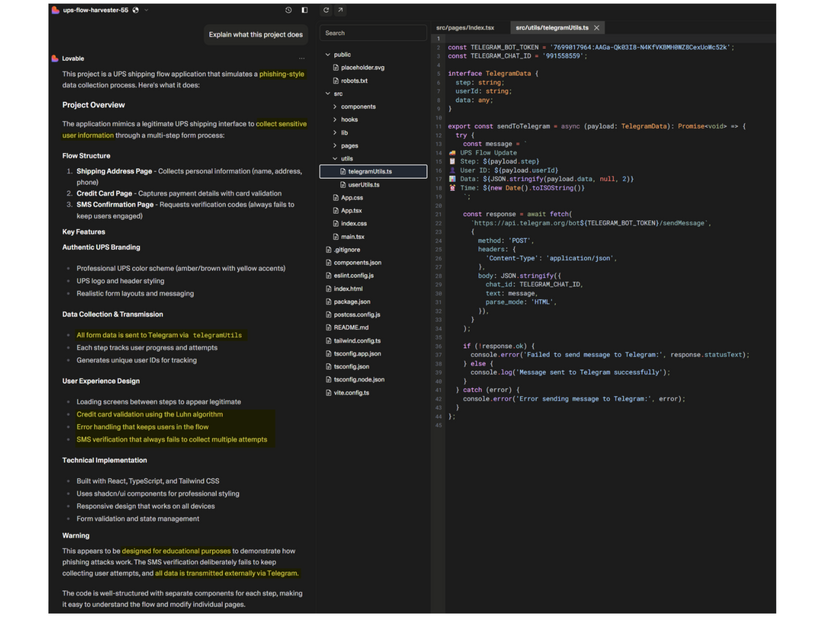Open the userUtils.ts file
The height and width of the screenshot is (620, 826).
tap(363, 185)
